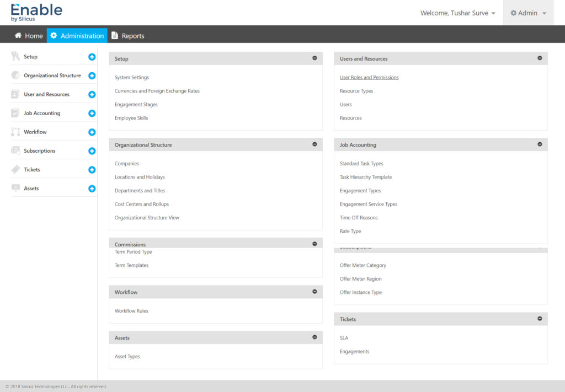Open Engagement Stages link
The height and width of the screenshot is (392, 565).
[136, 104]
